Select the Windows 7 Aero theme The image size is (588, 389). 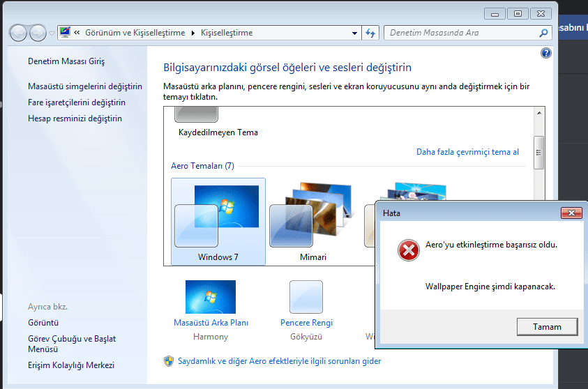[x=218, y=222]
